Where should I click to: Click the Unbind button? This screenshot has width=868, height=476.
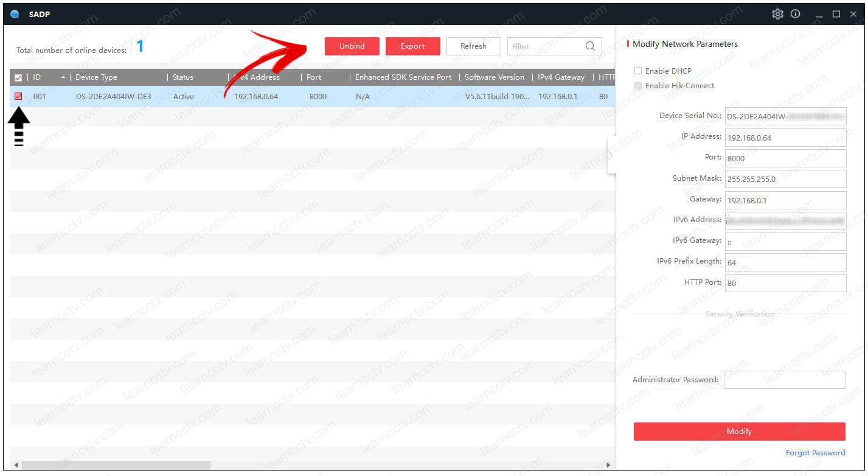352,46
